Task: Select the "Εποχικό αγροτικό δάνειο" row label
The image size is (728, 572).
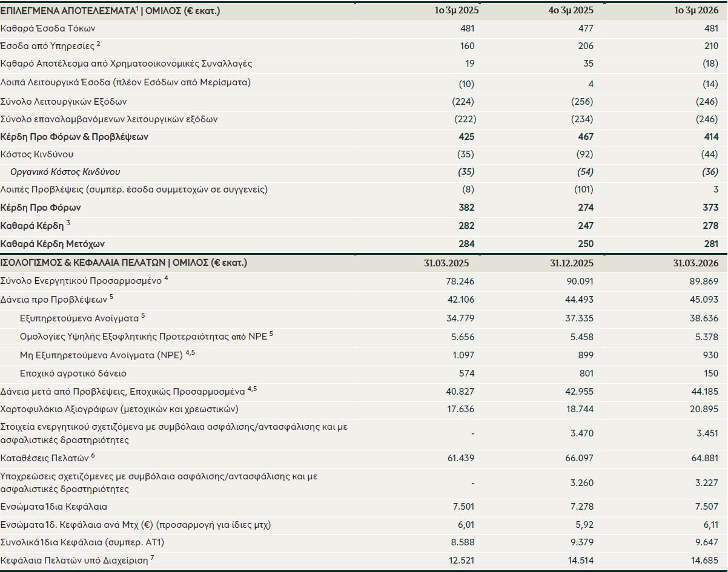Action: point(73,373)
